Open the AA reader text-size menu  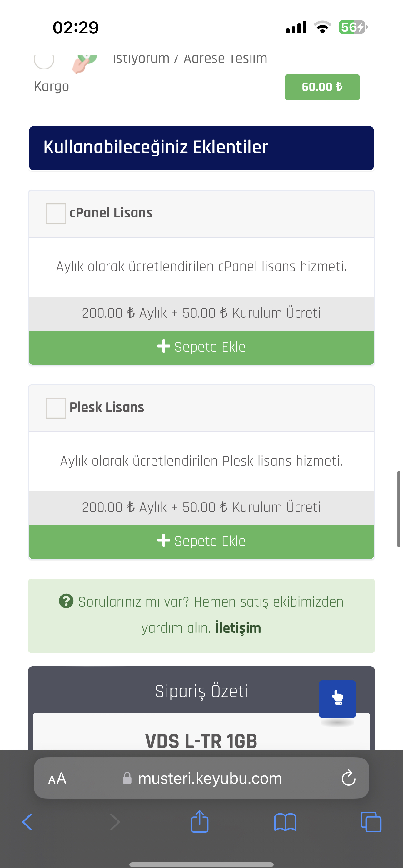[57, 778]
